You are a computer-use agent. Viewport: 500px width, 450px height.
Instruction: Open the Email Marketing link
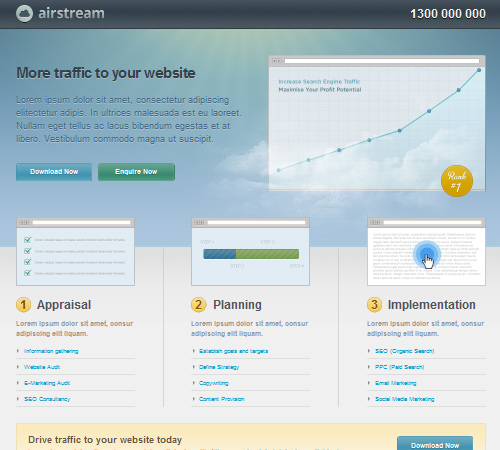[x=396, y=383]
